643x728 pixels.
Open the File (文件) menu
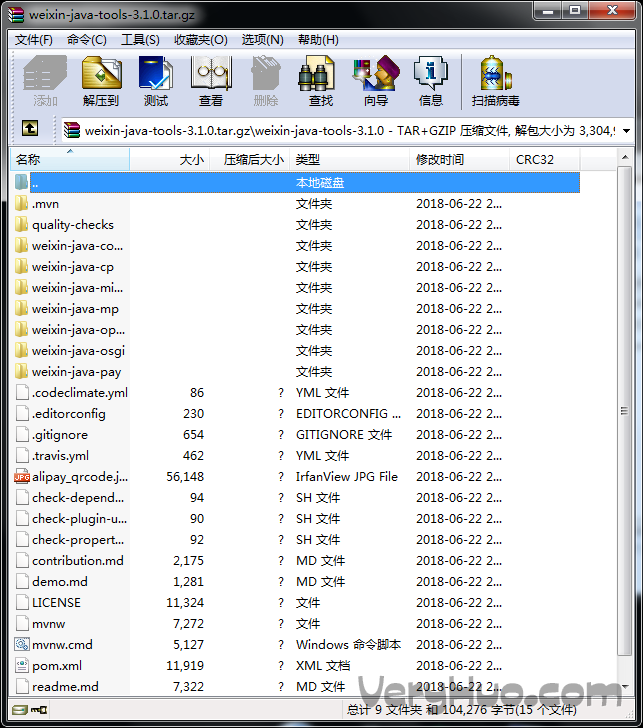33,40
